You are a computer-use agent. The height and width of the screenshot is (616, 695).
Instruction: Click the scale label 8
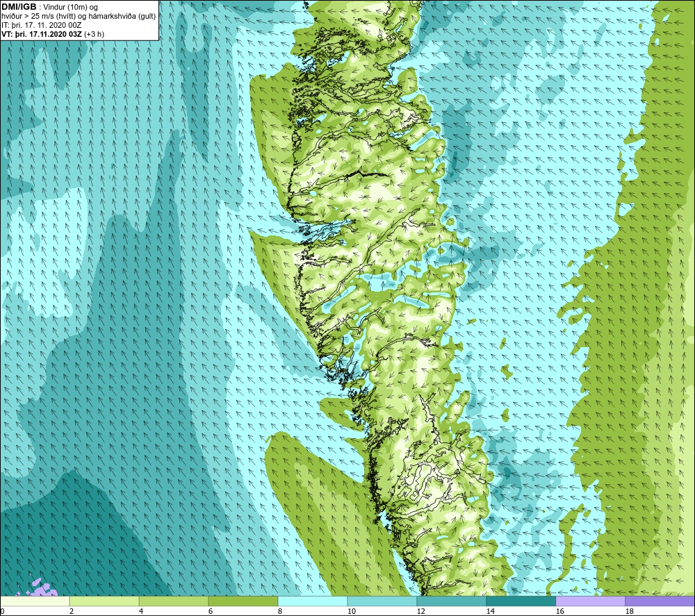[280, 611]
